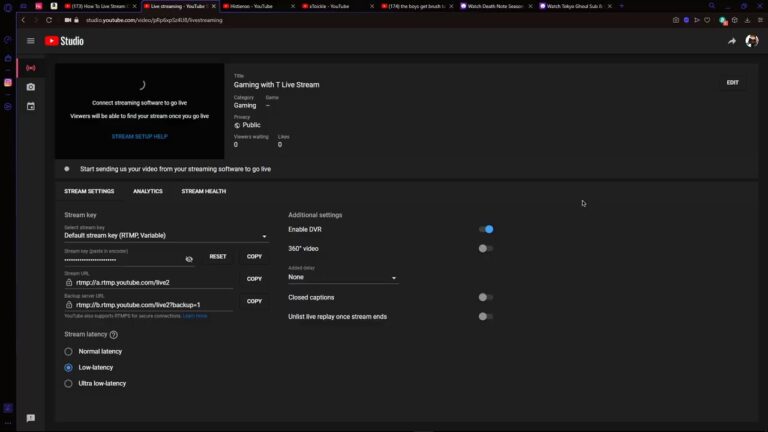Select the Stream live icon in sidebar
The width and height of the screenshot is (768, 432).
click(x=31, y=68)
